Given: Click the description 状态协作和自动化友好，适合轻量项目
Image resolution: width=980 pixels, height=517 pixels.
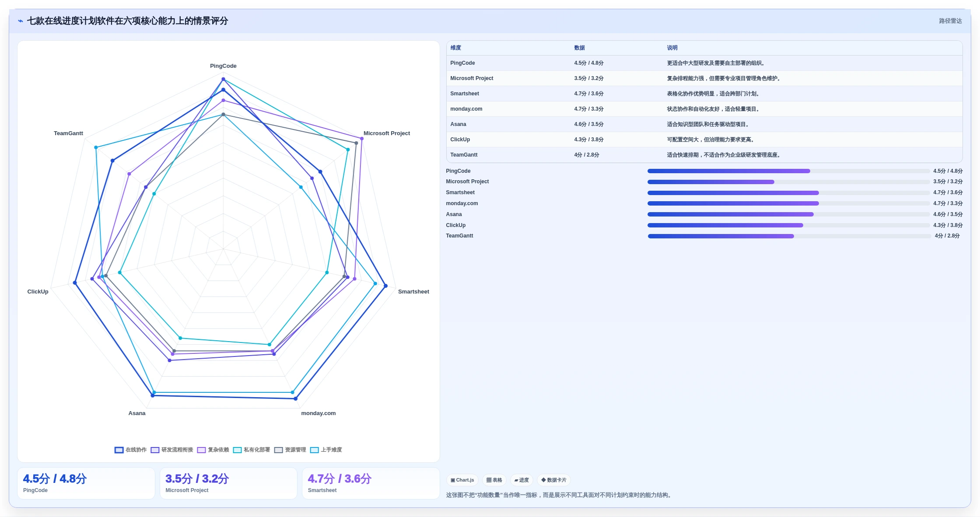Looking at the screenshot, I should 713,109.
